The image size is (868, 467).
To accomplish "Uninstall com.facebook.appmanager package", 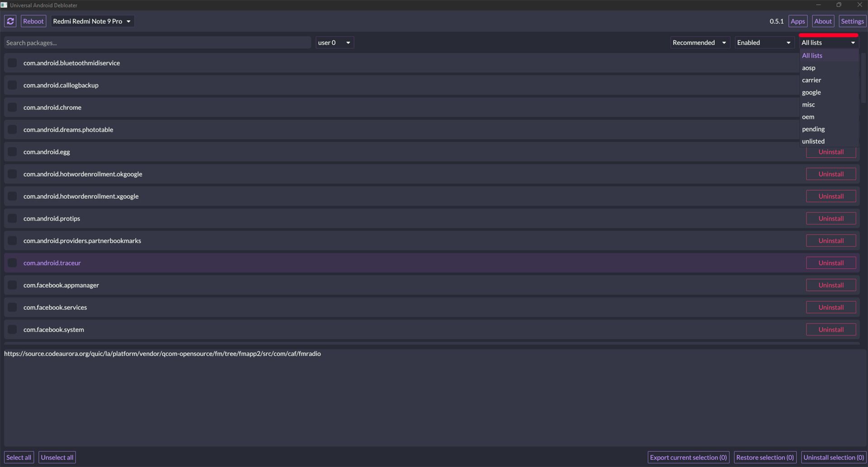I will click(x=831, y=285).
